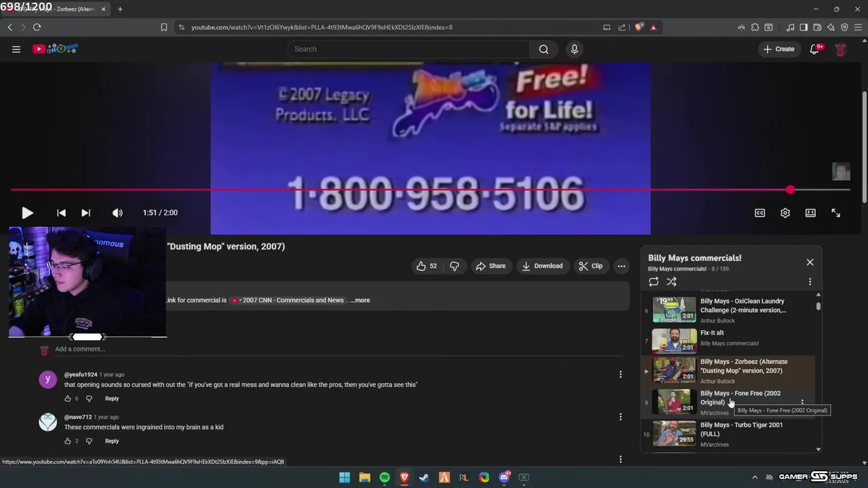The height and width of the screenshot is (488, 868).
Task: Go to YouTube home via logo
Action: 56,49
